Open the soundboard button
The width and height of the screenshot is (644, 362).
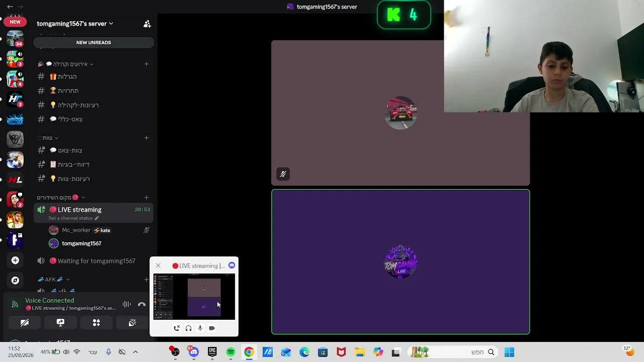point(132,323)
